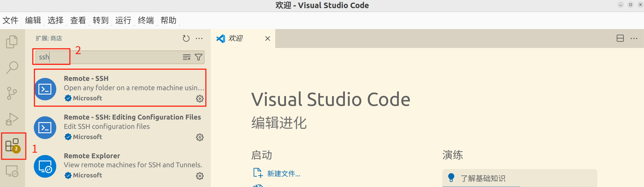Select the Remote Explorer extension icon
This screenshot has height=187, width=644.
[x=45, y=166]
